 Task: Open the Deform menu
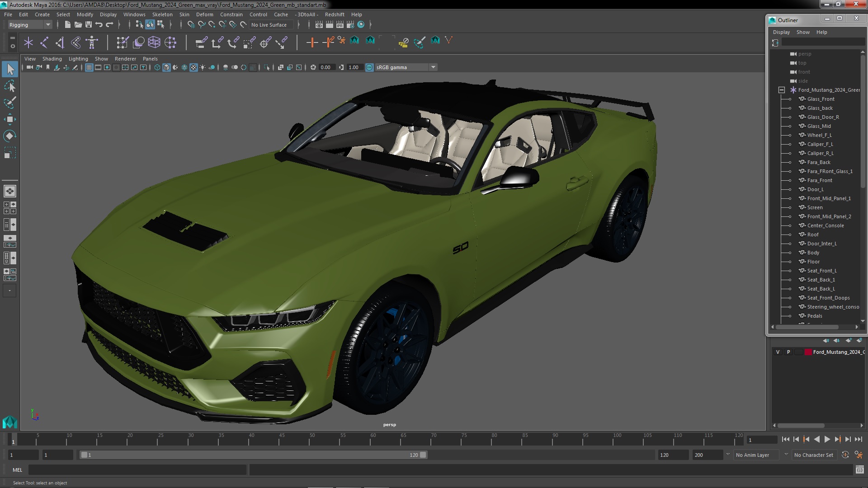[204, 14]
